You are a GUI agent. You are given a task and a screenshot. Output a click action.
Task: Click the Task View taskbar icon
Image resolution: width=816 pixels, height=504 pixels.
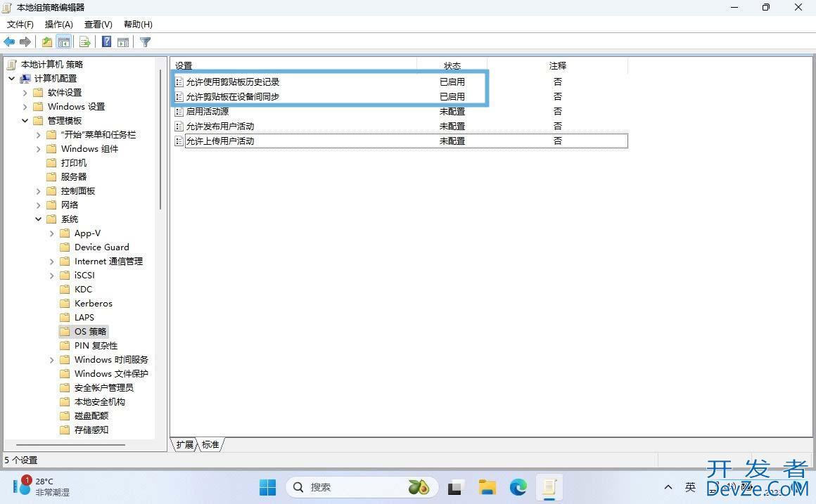pyautogui.click(x=455, y=487)
